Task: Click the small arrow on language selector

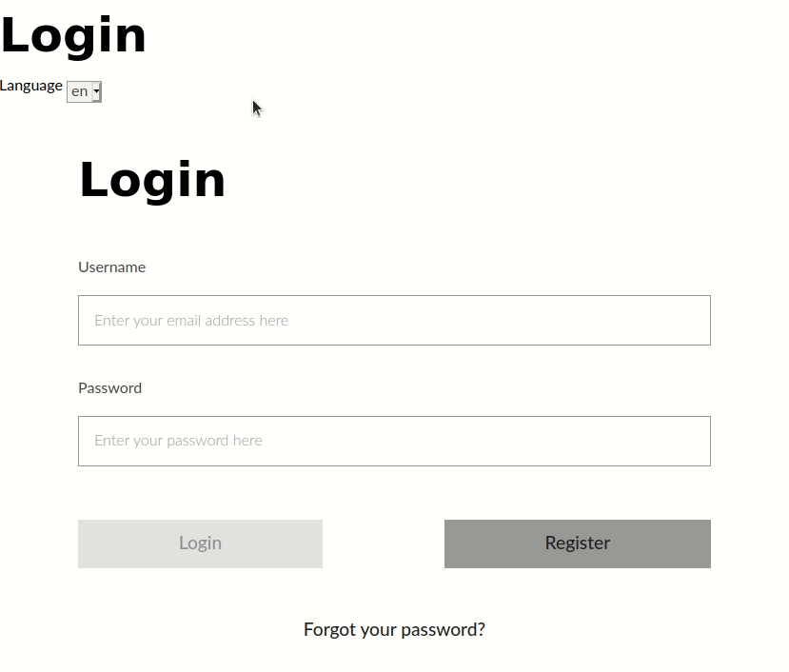Action: [96, 91]
